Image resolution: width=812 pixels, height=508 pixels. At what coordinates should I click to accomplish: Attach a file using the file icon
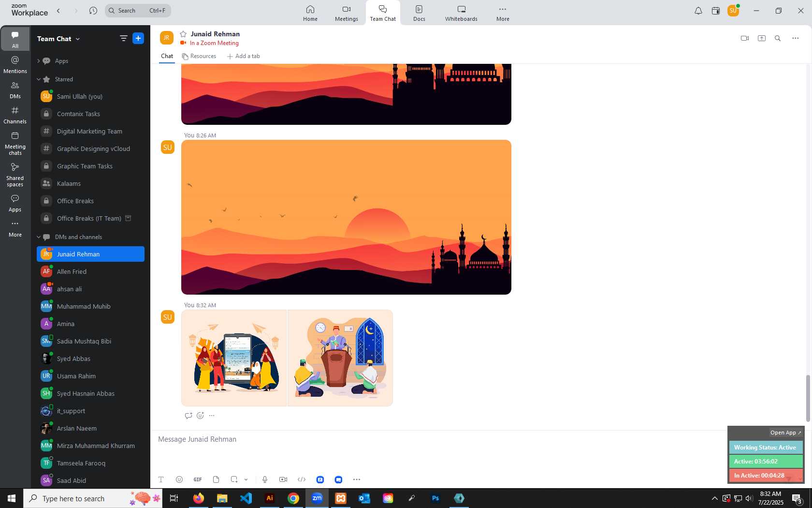[216, 479]
